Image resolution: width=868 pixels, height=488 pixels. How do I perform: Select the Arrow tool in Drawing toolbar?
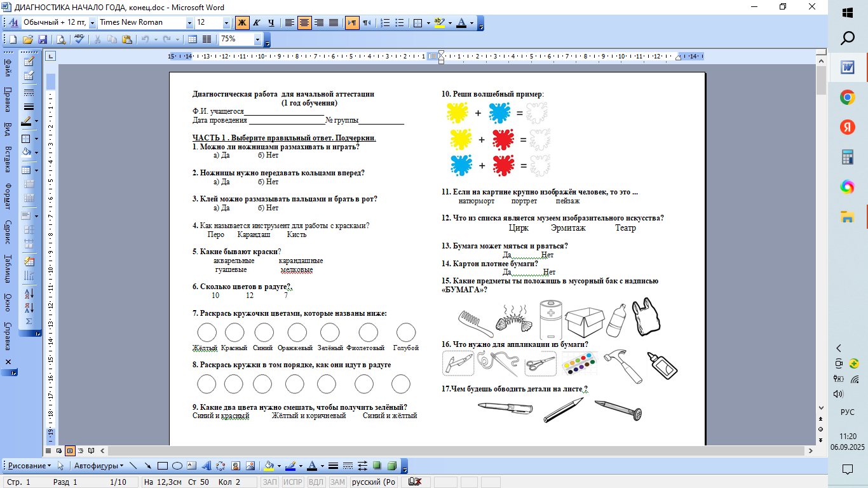148,466
